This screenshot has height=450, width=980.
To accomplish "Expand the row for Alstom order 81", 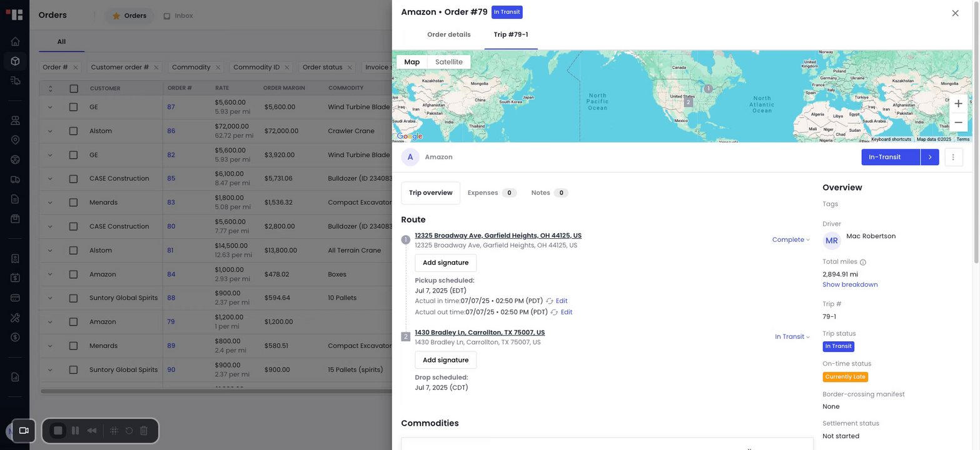I will coord(50,251).
